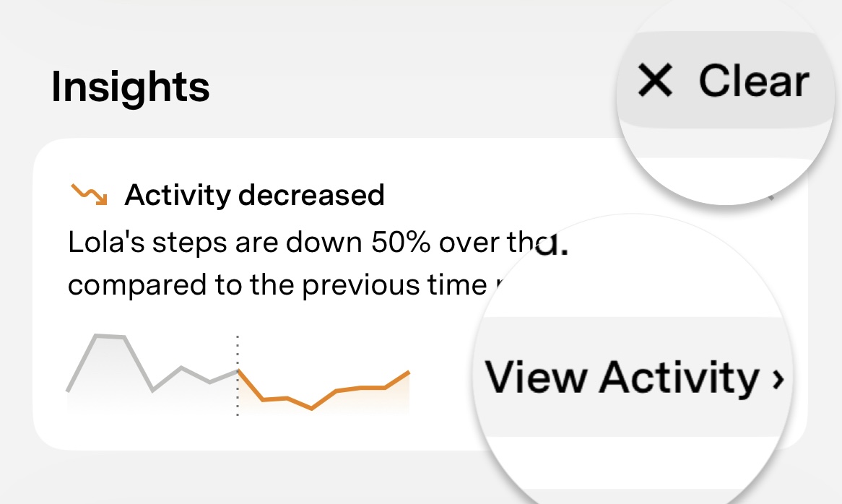Click the "compared to the previous time" text line
Image resolution: width=842 pixels, height=504 pixels.
click(274, 284)
